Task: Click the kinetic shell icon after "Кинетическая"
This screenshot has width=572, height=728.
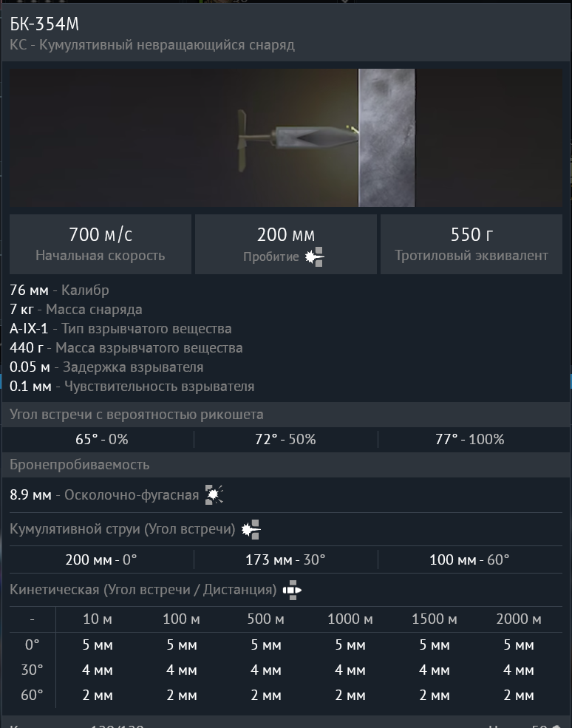Action: (293, 590)
